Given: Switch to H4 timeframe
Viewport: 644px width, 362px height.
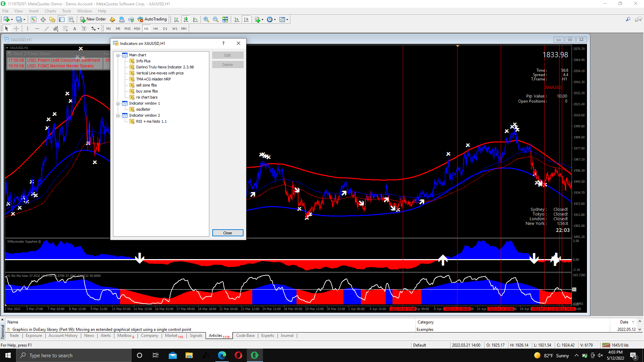Looking at the screenshot, I should tap(155, 29).
